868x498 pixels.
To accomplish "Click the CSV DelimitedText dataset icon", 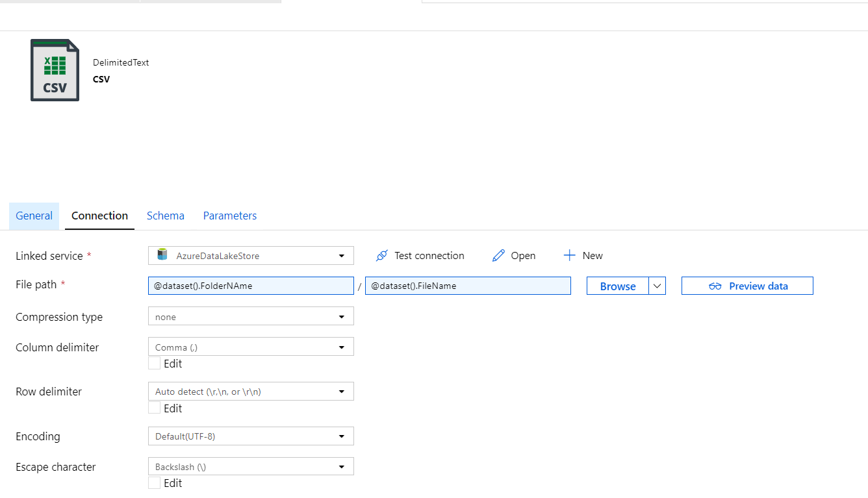I will (55, 70).
